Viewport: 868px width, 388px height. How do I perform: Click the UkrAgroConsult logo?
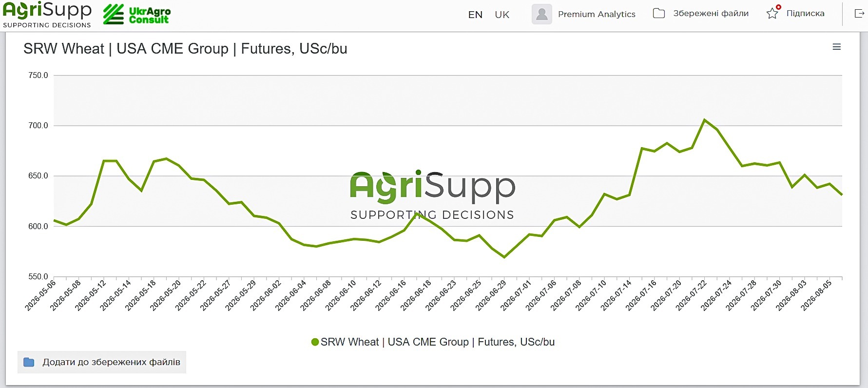pos(137,15)
